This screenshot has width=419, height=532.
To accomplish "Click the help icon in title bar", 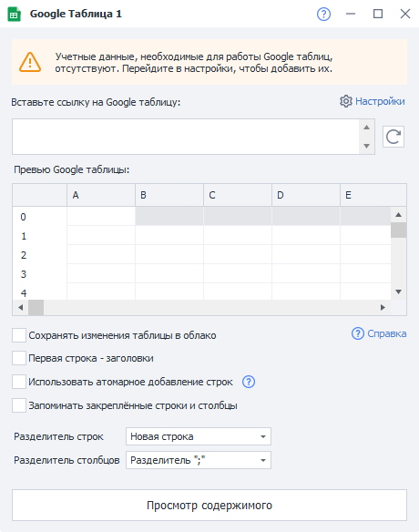I will pyautogui.click(x=323, y=14).
